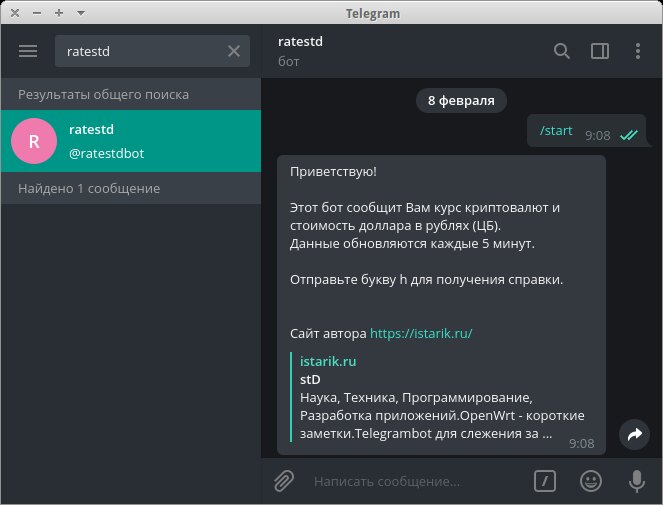
Task: Open the bot commands slash button
Action: (544, 481)
